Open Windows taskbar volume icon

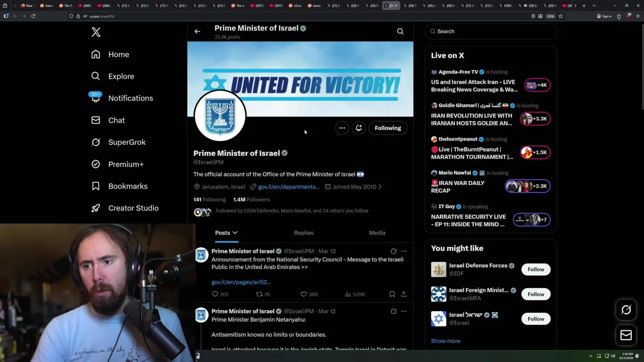(613, 356)
